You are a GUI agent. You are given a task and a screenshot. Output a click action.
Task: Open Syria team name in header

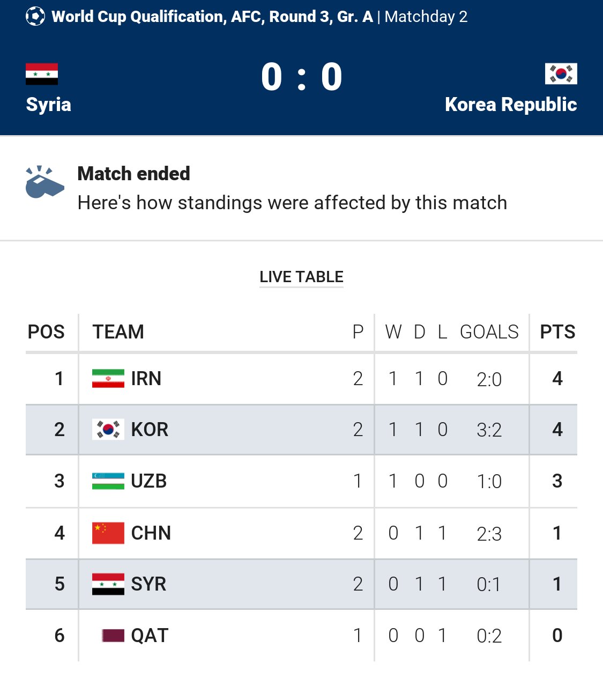(x=49, y=105)
